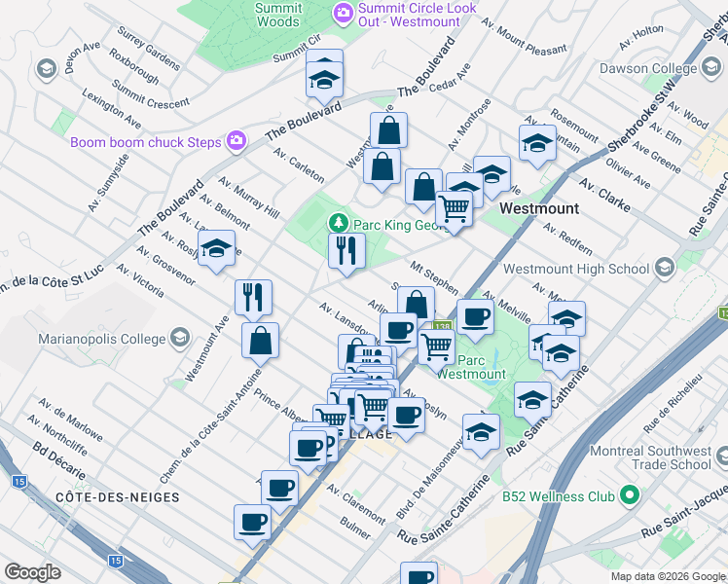728x584 pixels.
Task: Click the Map data ©2026 Google text
Action: point(669,577)
